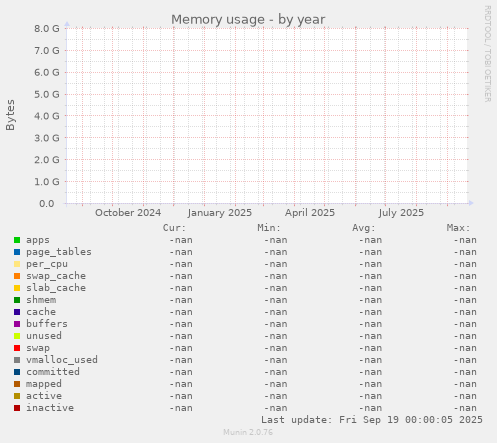497x443 pixels.
Task: Click the green apps legend swatch
Action: (17, 240)
